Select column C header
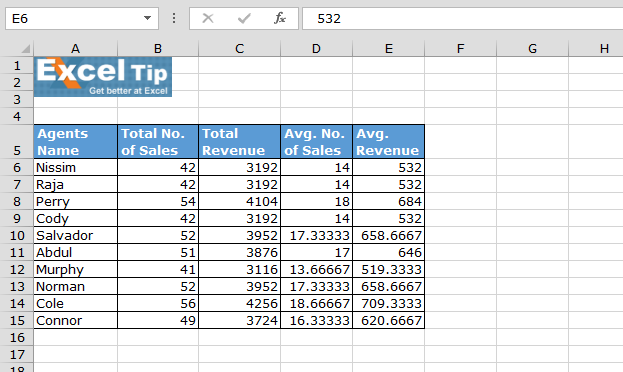Screen dimensions: 623x372 tap(239, 48)
